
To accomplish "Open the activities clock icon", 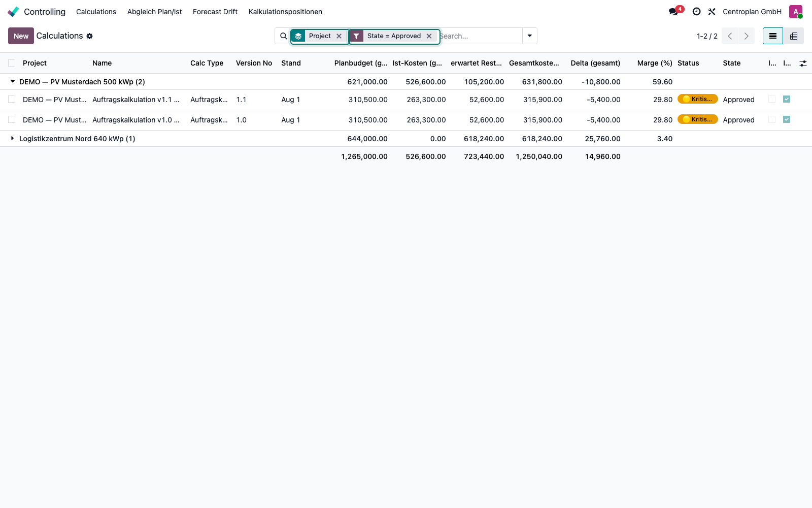I will click(696, 12).
